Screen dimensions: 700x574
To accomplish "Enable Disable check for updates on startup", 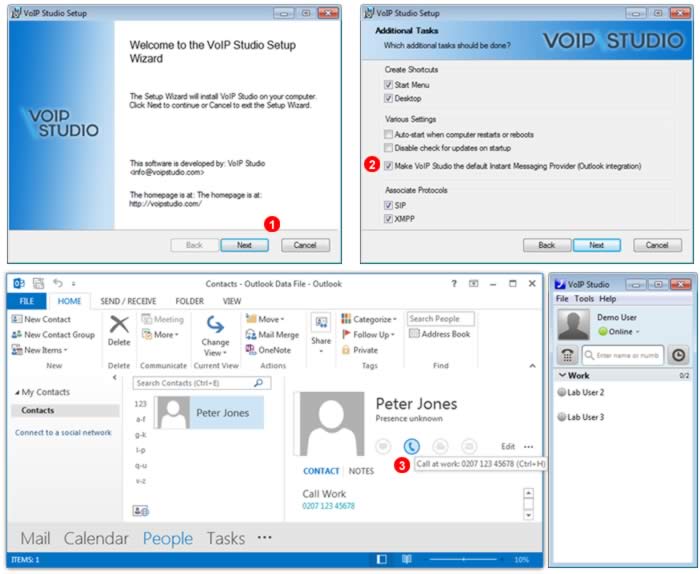I will (x=388, y=148).
